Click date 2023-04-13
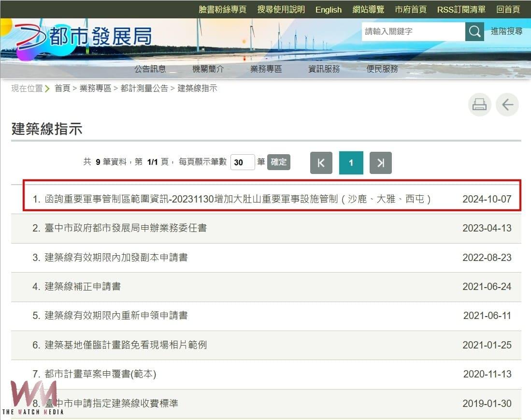Image resolution: width=531 pixels, height=420 pixels. 487,228
